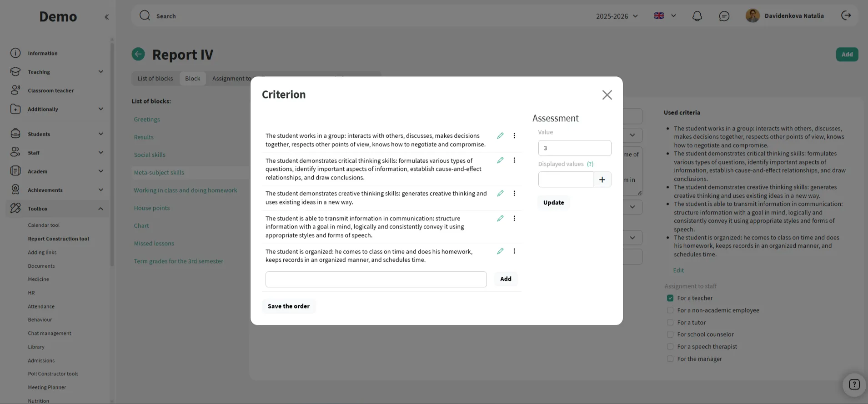Click the Save the order button

point(288,306)
